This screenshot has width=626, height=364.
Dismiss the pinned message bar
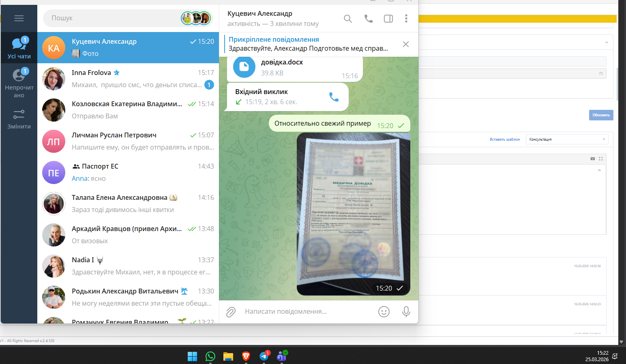point(406,44)
